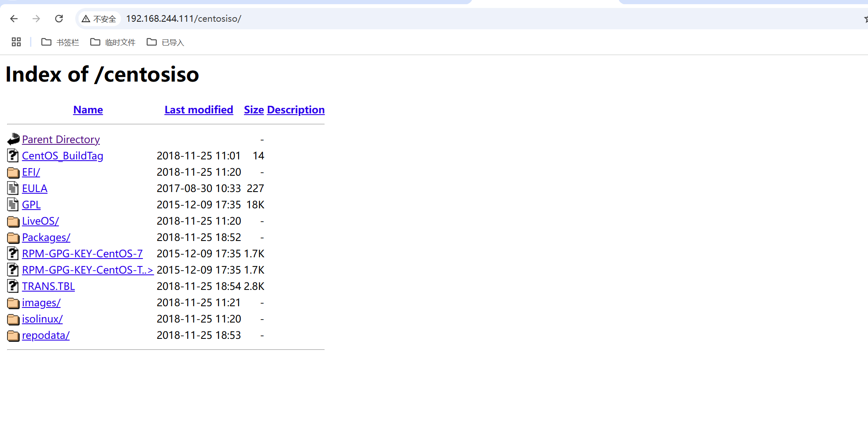Click the unknown-file icon beside RPM-GPG-KEY-CentOS-7
The image size is (868, 438).
13,253
